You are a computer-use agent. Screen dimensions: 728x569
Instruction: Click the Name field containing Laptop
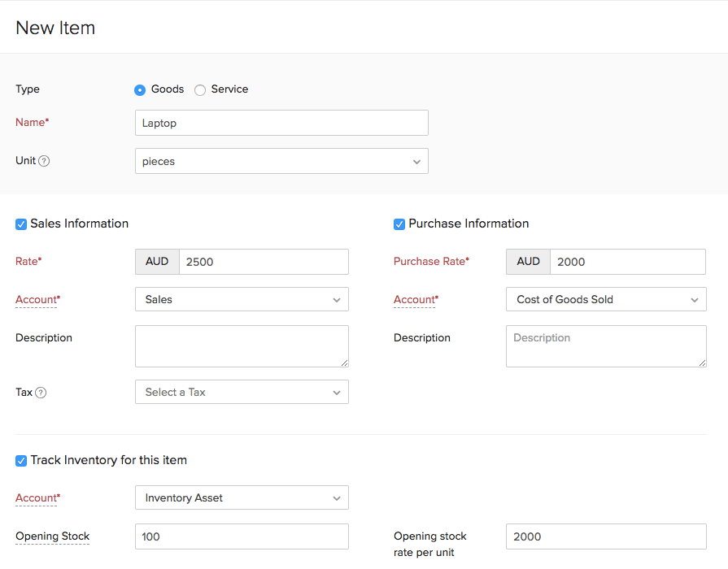[281, 123]
